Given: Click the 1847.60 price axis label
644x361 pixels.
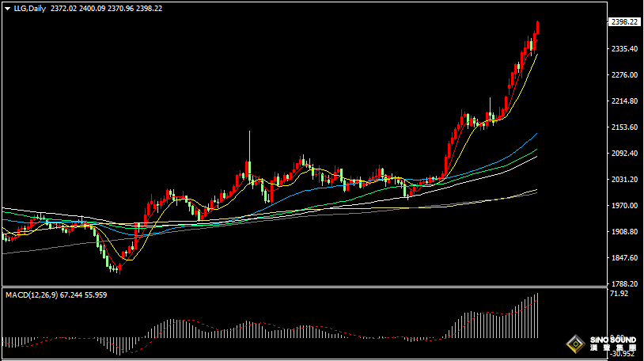Looking at the screenshot, I should coord(625,258).
